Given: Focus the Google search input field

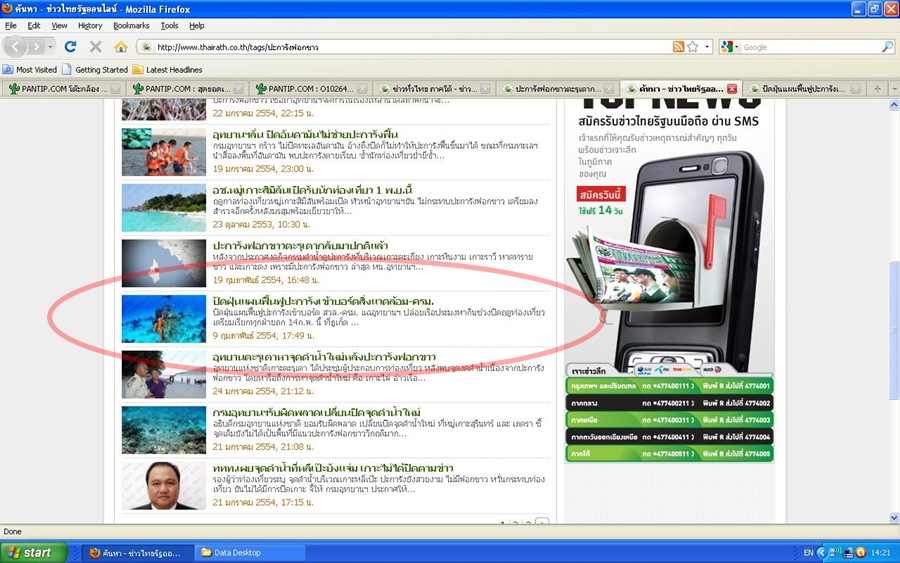Looking at the screenshot, I should click(810, 47).
